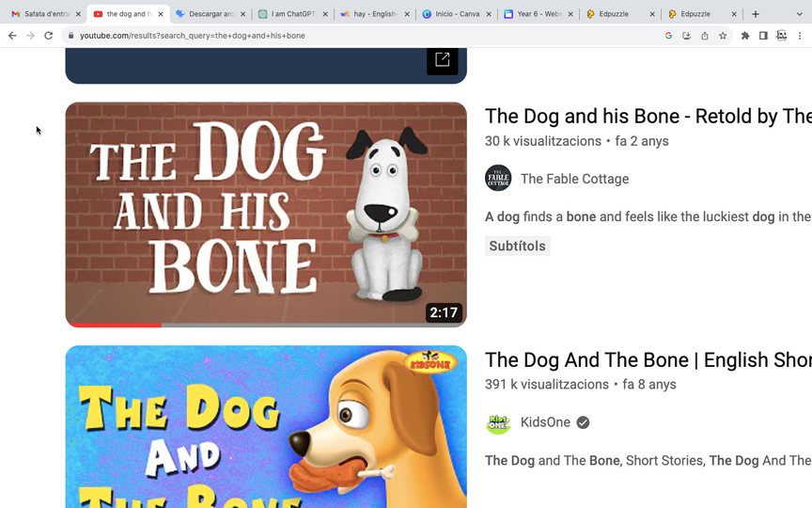Open Chrome three-dot menu
Image resolution: width=812 pixels, height=508 pixels.
point(800,36)
